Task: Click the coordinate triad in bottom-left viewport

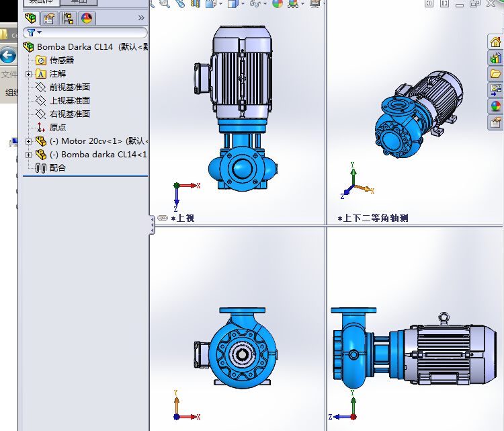Action: point(186,405)
